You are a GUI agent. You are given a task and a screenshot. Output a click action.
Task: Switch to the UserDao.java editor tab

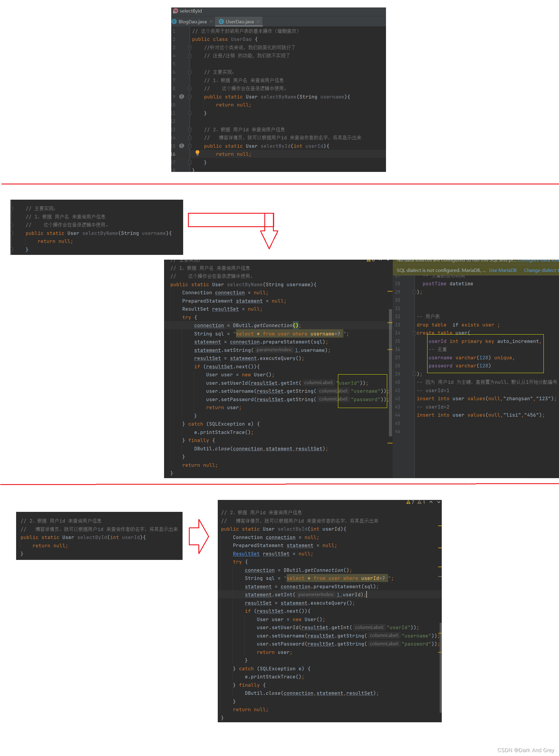(x=240, y=22)
